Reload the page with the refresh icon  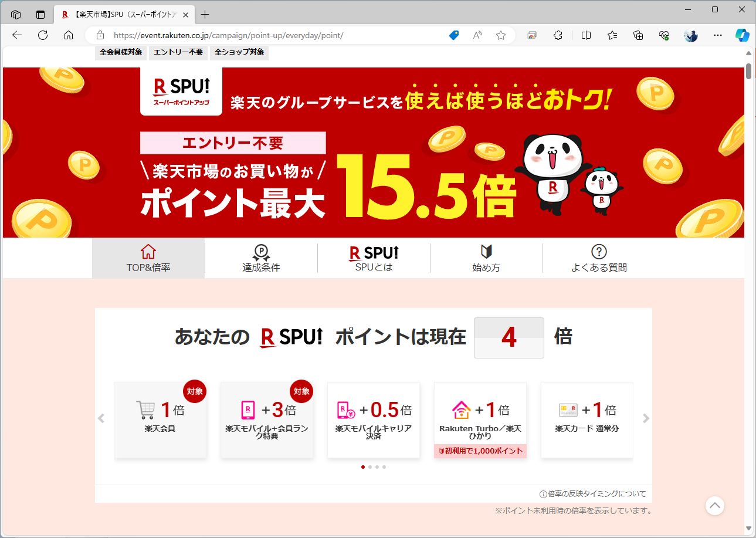[43, 35]
